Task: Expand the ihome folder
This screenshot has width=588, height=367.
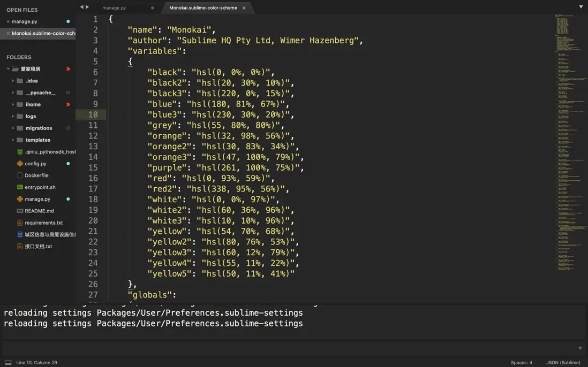Action: click(x=13, y=104)
